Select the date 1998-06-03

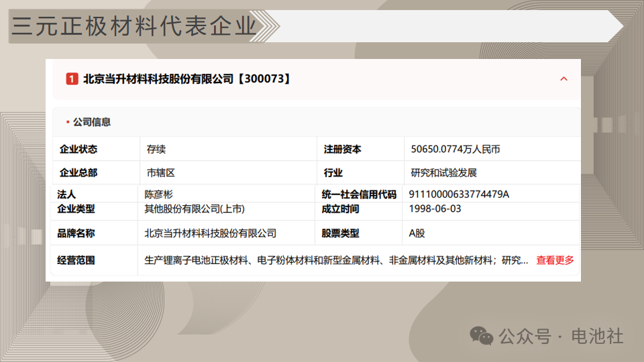coord(435,209)
